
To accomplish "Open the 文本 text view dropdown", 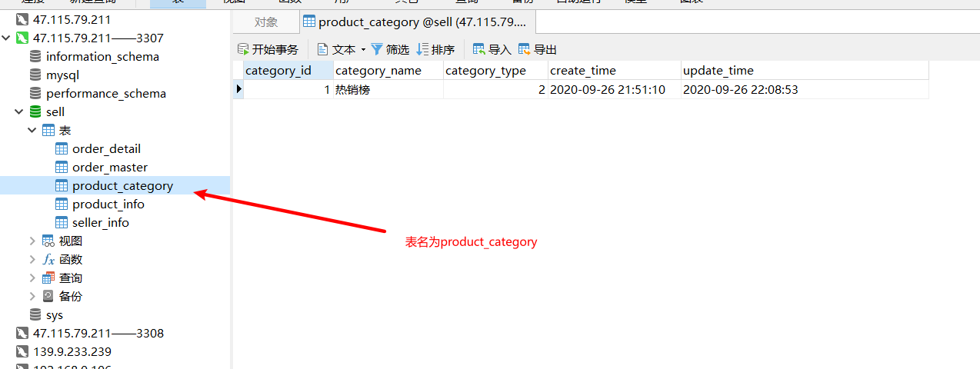I will [342, 49].
